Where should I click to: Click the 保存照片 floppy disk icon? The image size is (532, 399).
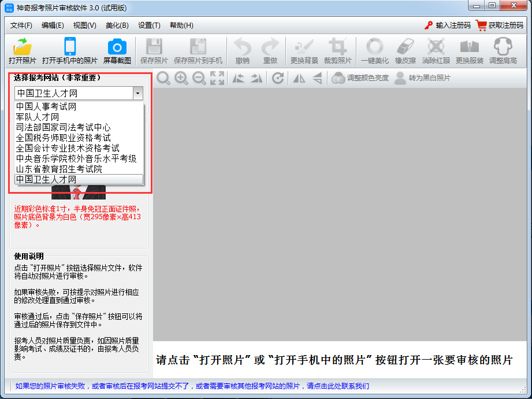click(x=154, y=46)
